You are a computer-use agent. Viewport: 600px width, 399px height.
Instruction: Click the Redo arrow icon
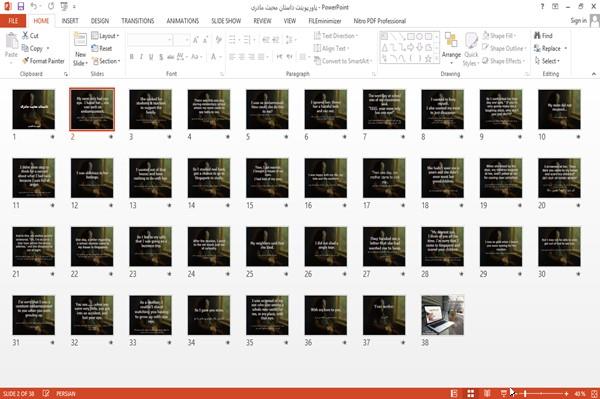pyautogui.click(x=51, y=7)
